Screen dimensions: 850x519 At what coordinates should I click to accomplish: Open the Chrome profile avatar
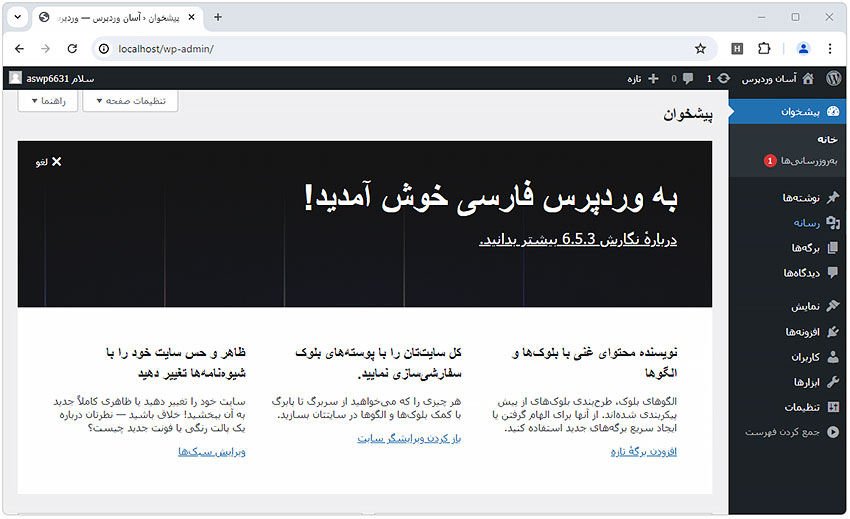coord(803,49)
